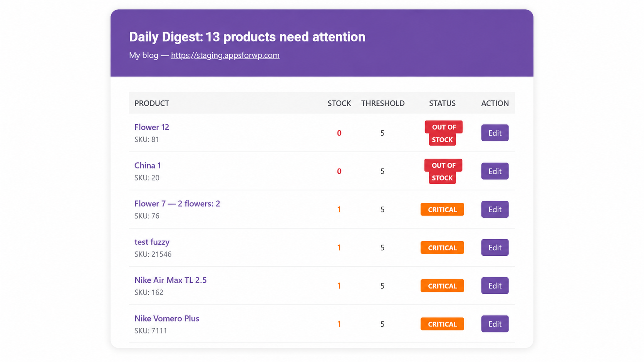Click the THRESHOLD column header
Viewport: 644px width, 362px height.
point(383,103)
